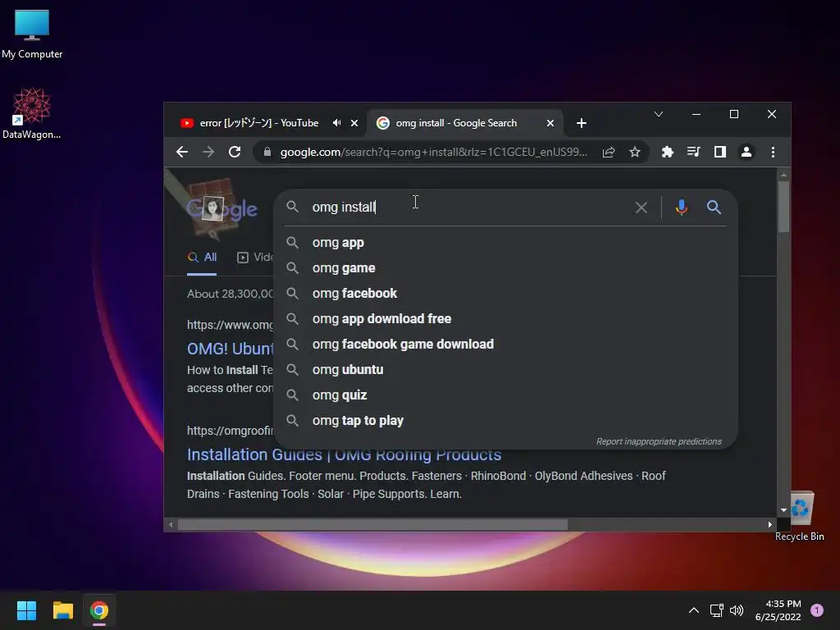This screenshot has width=840, height=630.
Task: Select the All results tab
Action: (202, 258)
